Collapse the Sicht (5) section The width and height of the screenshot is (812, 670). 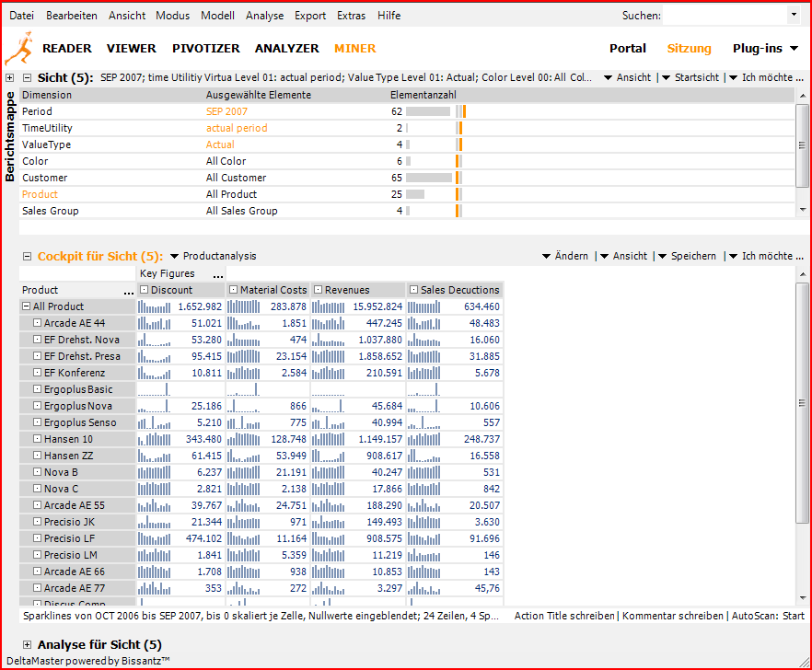[28, 77]
